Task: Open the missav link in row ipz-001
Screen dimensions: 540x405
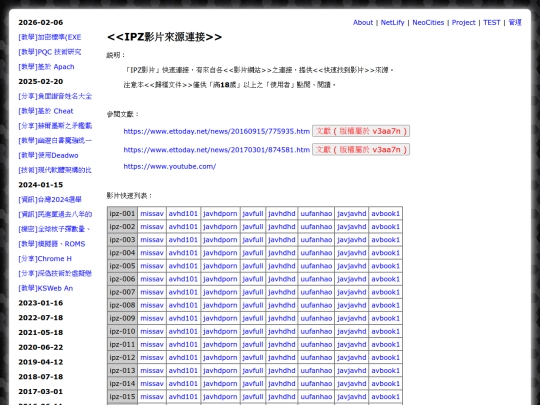Action: tap(152, 214)
